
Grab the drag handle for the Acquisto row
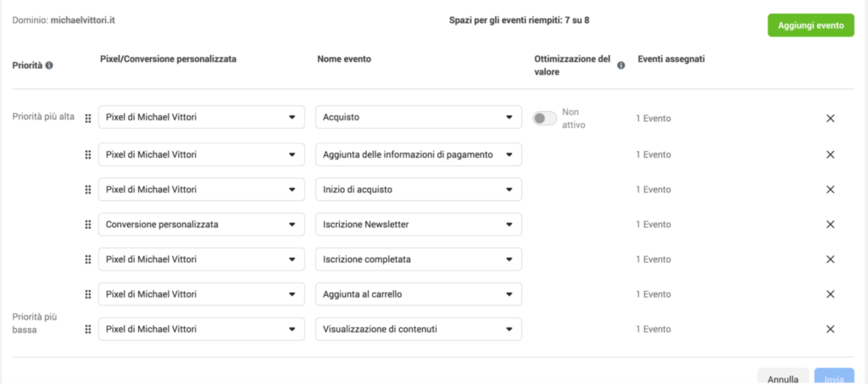click(88, 118)
